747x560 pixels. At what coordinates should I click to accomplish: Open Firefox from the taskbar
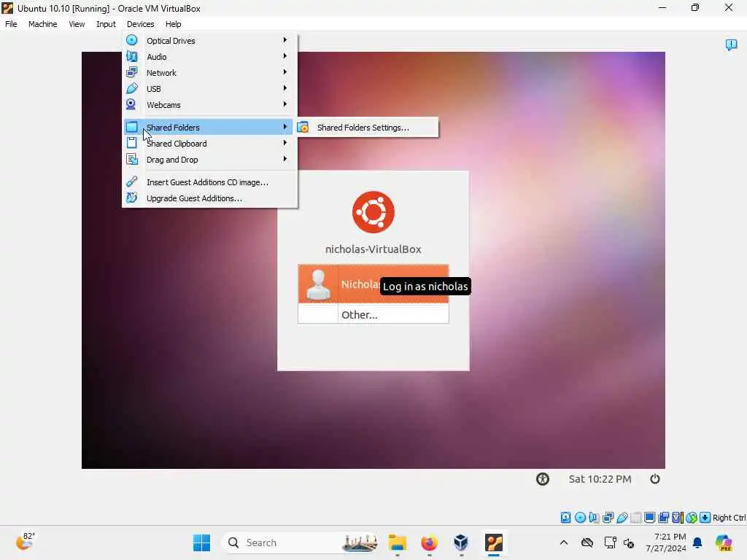click(x=429, y=542)
